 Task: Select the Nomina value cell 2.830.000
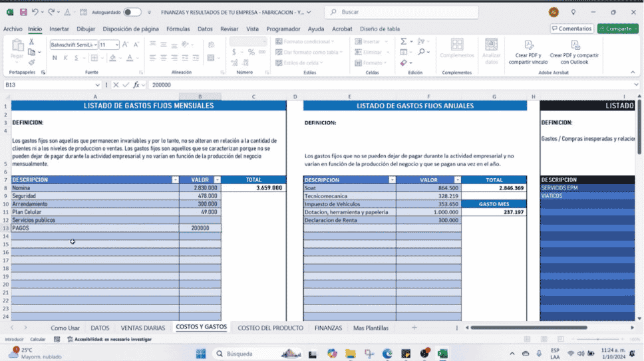pos(200,188)
